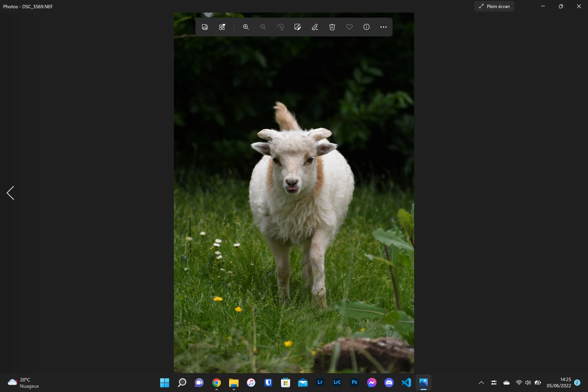The image size is (588, 392).
Task: Click the volume icon in tray
Action: (x=528, y=383)
